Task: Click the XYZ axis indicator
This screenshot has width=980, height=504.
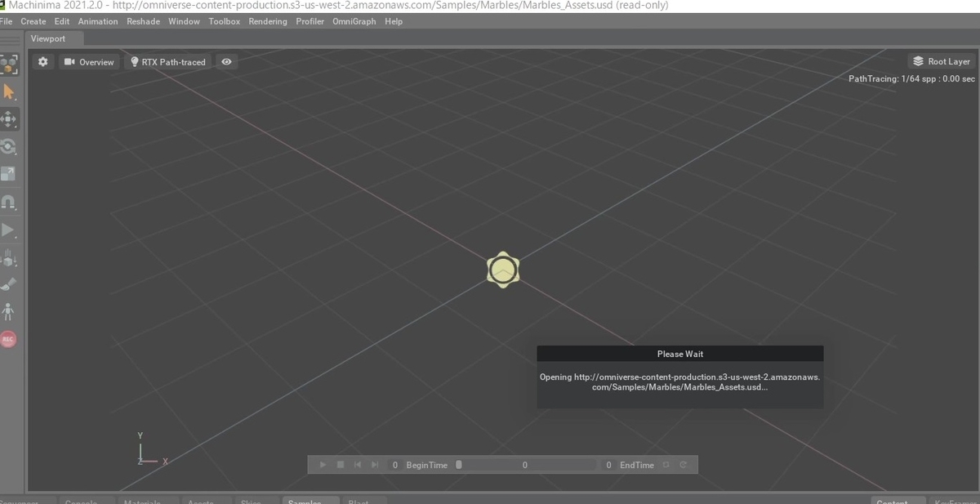Action: (152, 449)
